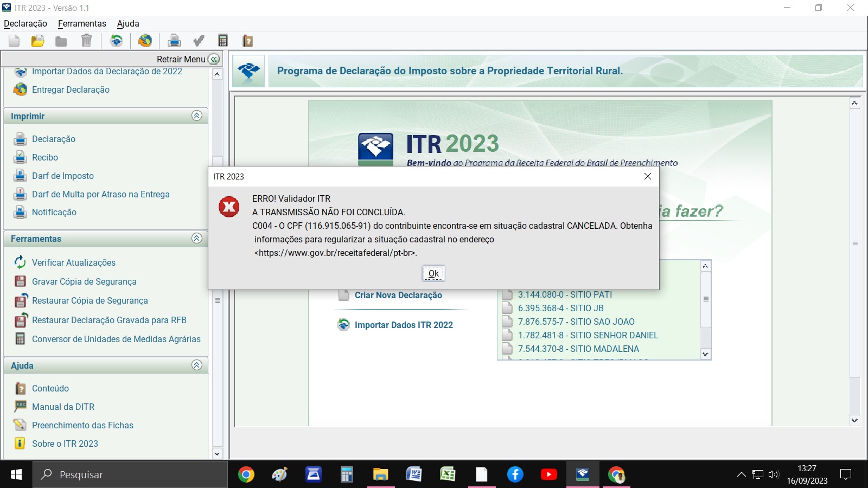Click the printer icon beside Darf de Imposto
The width and height of the screenshot is (868, 488).
pos(20,176)
